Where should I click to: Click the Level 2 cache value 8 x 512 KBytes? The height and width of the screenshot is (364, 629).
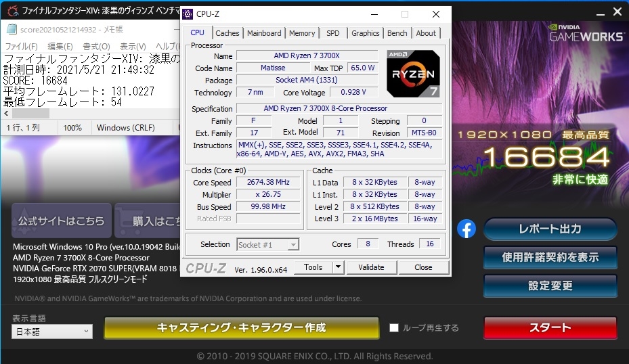[374, 206]
